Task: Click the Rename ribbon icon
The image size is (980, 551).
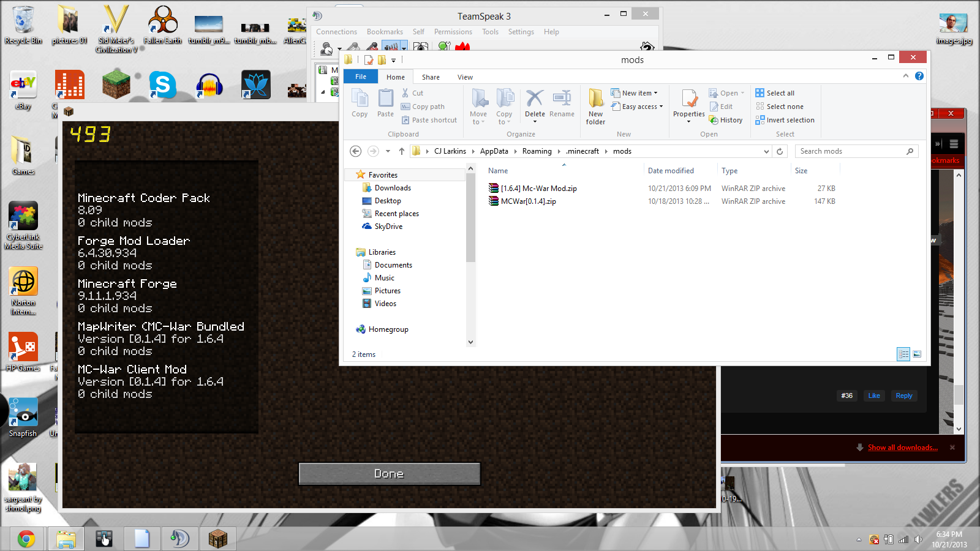Action: pyautogui.click(x=562, y=99)
